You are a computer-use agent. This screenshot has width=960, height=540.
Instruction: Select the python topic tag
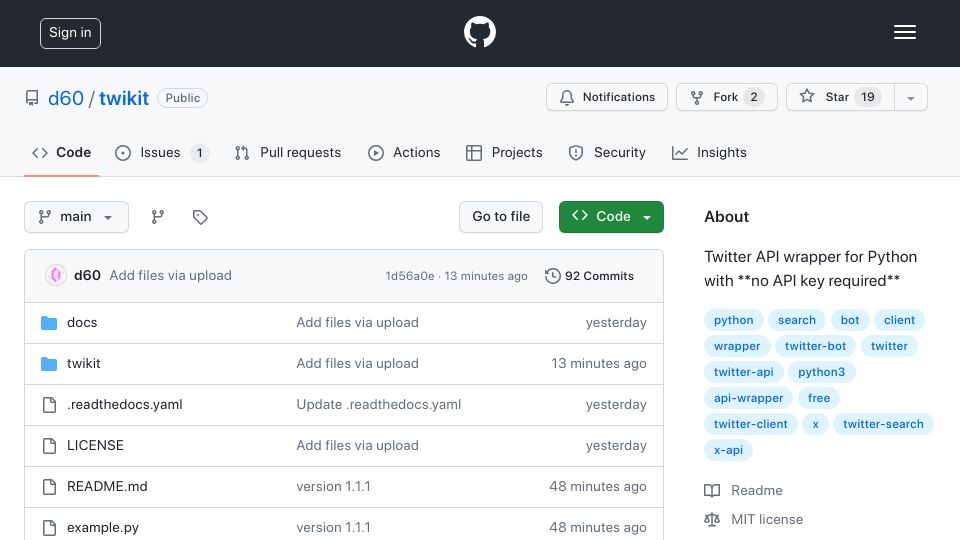[x=733, y=320]
